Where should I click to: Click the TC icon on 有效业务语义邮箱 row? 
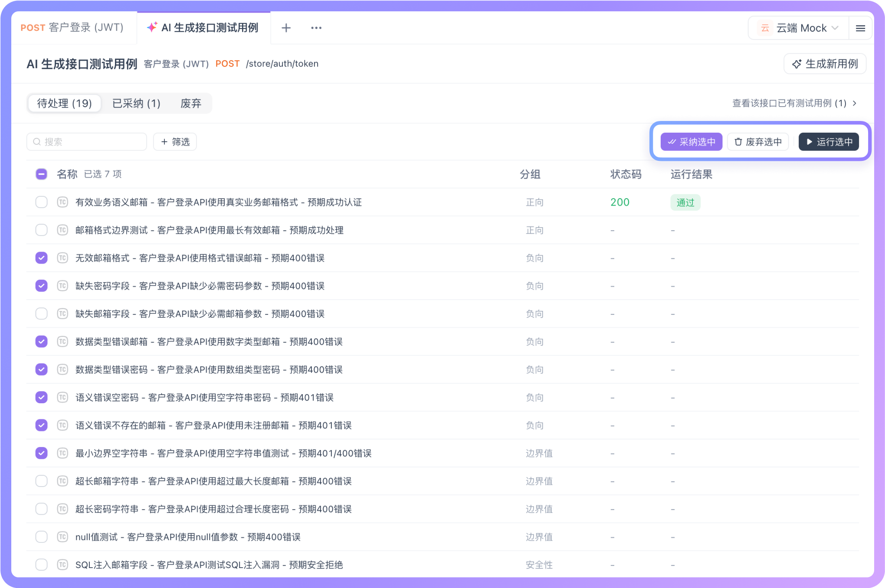tap(62, 202)
